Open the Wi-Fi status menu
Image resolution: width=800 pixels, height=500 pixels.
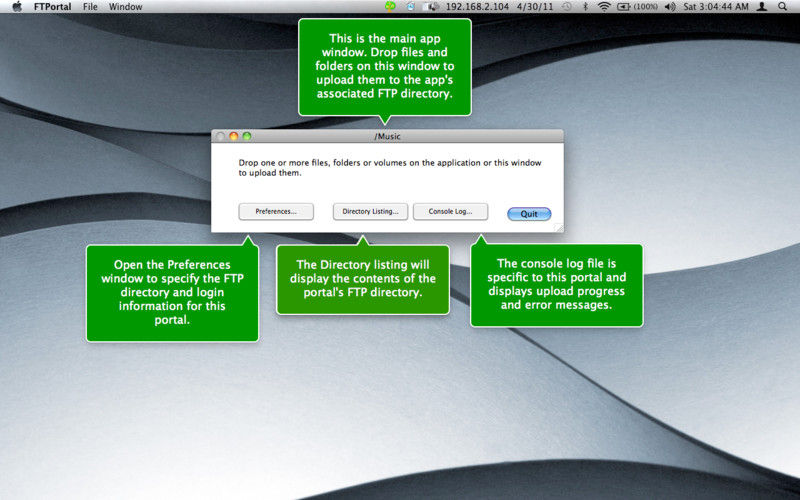point(604,7)
